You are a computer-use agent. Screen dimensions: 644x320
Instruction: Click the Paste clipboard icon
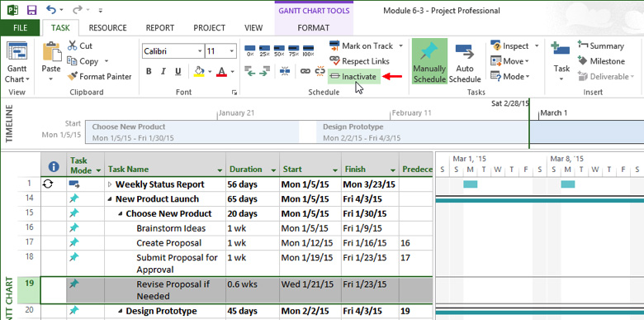[x=51, y=51]
